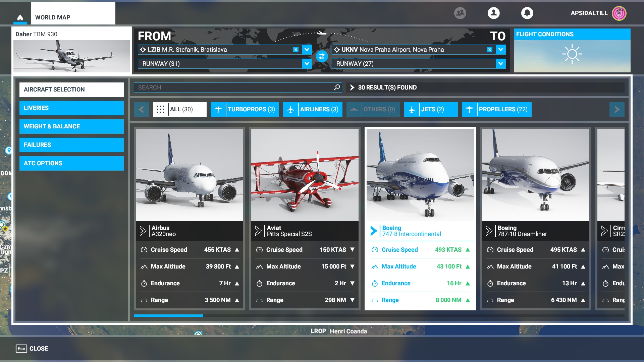Toggle the JETS (2) filter on
This screenshot has height=362, width=644.
(x=431, y=109)
